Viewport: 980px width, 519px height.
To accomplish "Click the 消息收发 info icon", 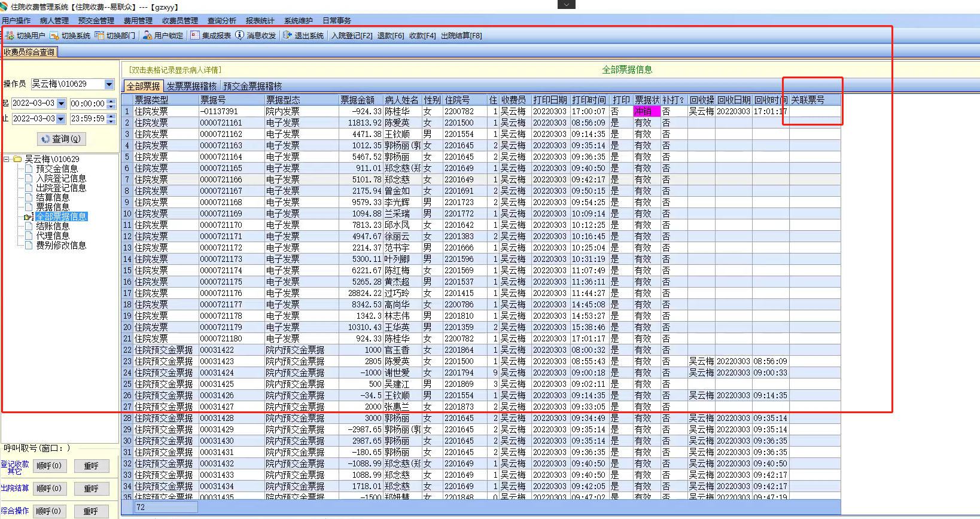I will [240, 35].
